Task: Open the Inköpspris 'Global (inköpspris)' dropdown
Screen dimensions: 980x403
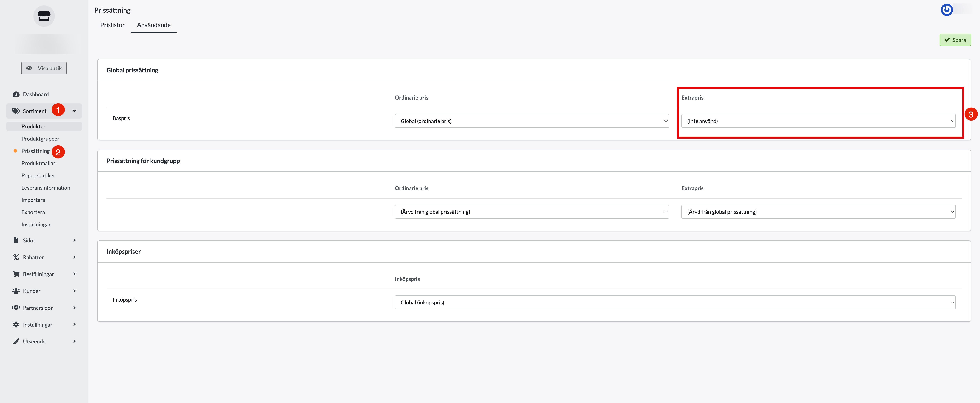Action: (x=675, y=302)
